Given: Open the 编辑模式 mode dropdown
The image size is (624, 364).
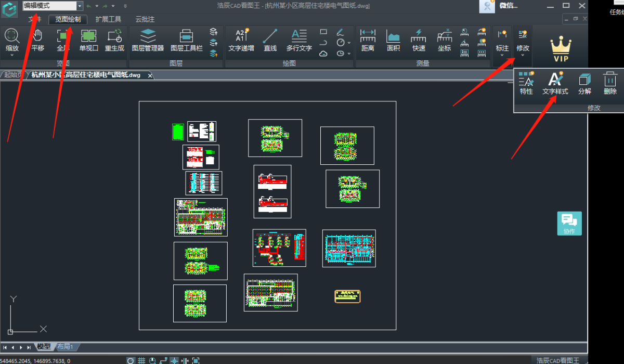Looking at the screenshot, I should point(80,6).
